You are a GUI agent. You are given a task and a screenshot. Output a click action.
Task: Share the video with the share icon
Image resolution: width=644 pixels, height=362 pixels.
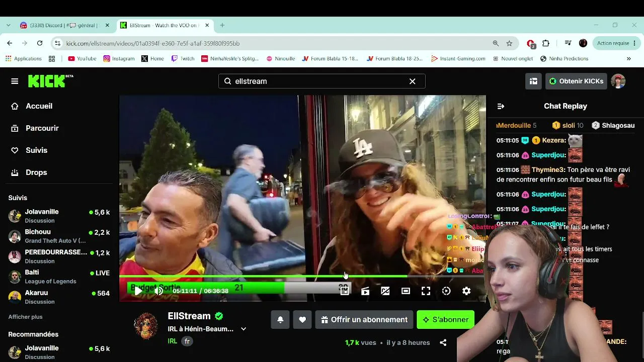click(443, 342)
